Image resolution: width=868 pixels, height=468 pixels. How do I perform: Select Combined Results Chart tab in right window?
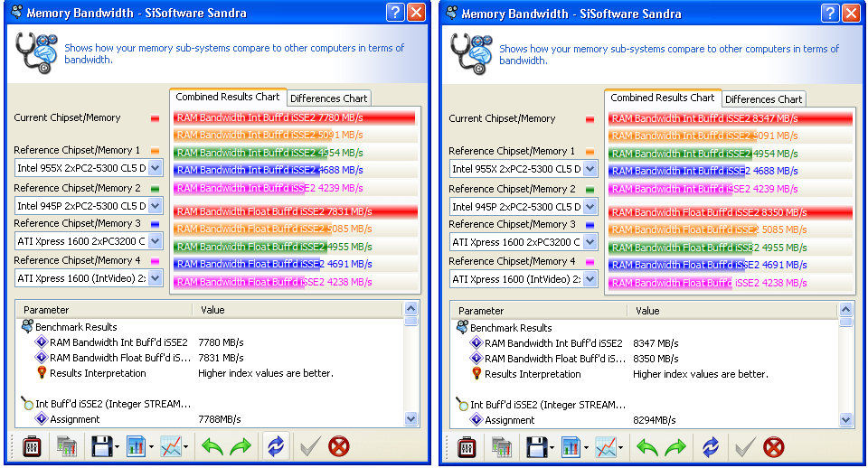tap(663, 98)
